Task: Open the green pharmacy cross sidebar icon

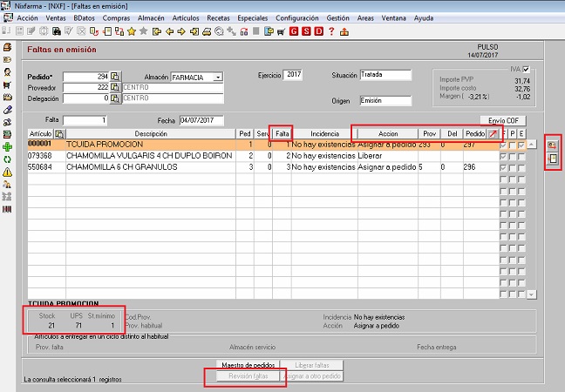Action: point(7,147)
